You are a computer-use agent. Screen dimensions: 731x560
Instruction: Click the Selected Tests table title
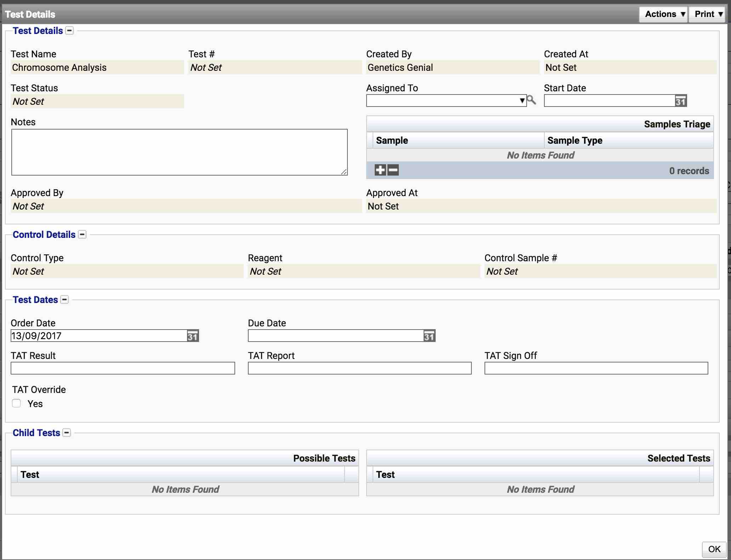pyautogui.click(x=679, y=458)
